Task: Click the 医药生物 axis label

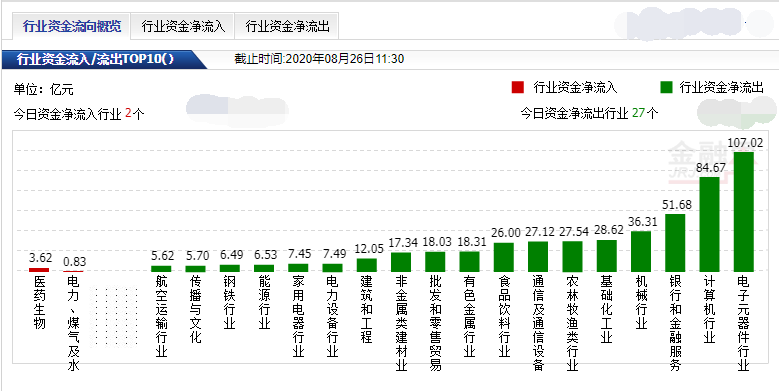Action: [x=39, y=303]
